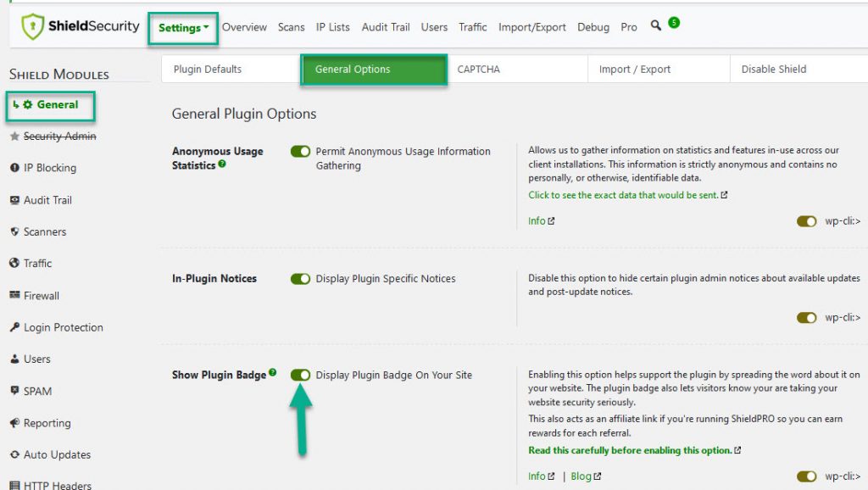This screenshot has height=490, width=868.
Task: Open the Traffic menu item in top navigation
Action: point(472,27)
